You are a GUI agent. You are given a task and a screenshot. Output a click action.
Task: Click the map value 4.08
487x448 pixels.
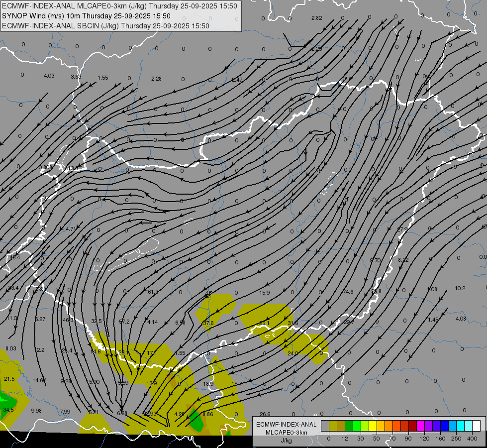pyautogui.click(x=461, y=319)
